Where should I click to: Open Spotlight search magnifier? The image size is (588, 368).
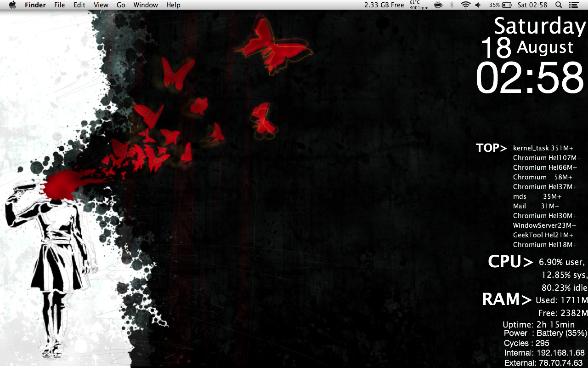click(x=559, y=5)
